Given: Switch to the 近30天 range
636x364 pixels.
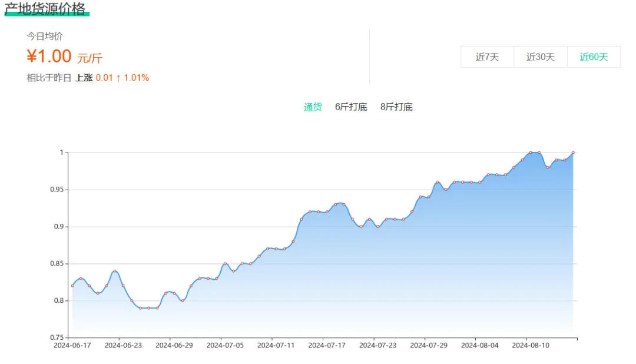Looking at the screenshot, I should pyautogui.click(x=540, y=57).
